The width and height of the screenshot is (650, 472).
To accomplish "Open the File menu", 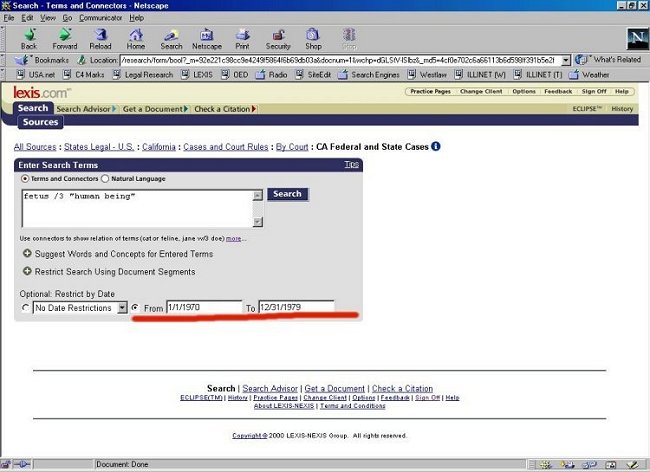I will tap(9, 18).
